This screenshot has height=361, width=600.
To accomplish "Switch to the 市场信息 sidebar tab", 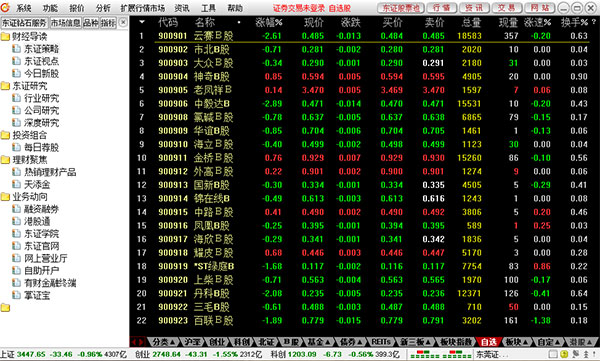I will (66, 23).
